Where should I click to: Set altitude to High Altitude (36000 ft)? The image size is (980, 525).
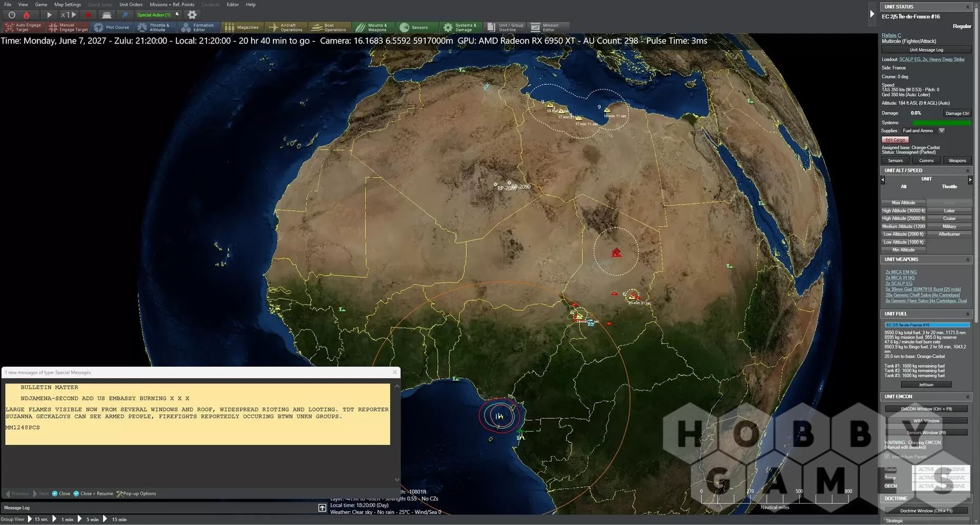903,211
